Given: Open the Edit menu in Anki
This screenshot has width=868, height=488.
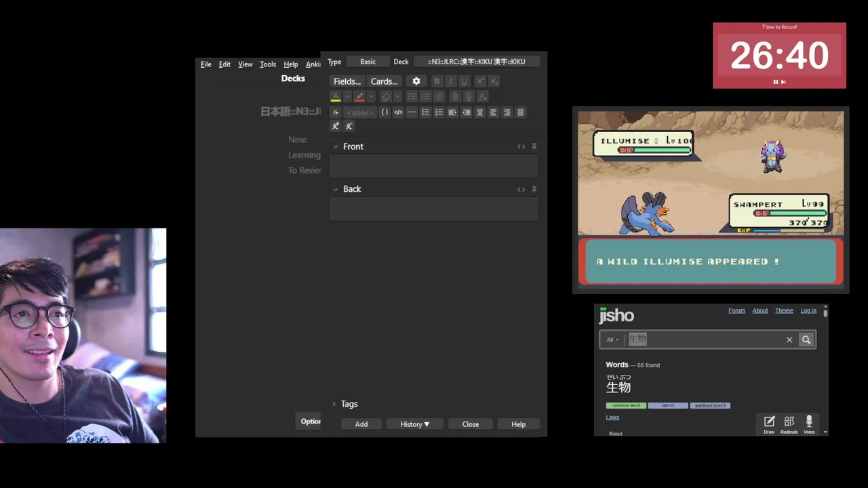Looking at the screenshot, I should pyautogui.click(x=224, y=64).
